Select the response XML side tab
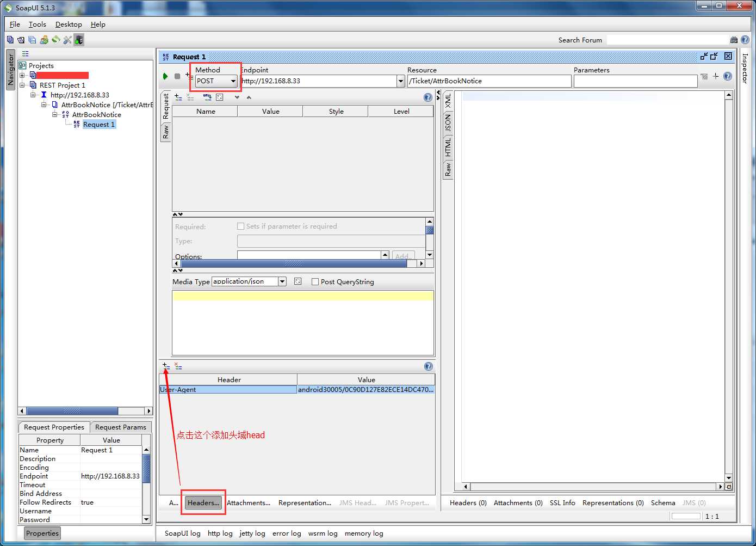This screenshot has height=546, width=756. point(448,100)
